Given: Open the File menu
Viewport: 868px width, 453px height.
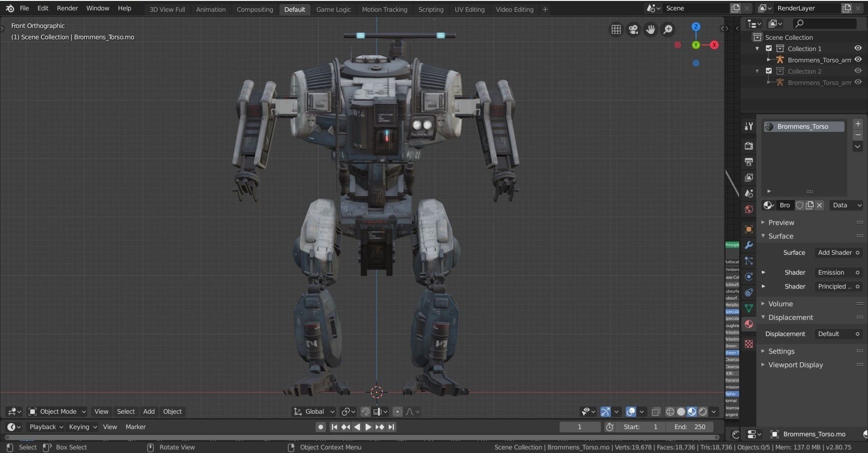Looking at the screenshot, I should [24, 8].
